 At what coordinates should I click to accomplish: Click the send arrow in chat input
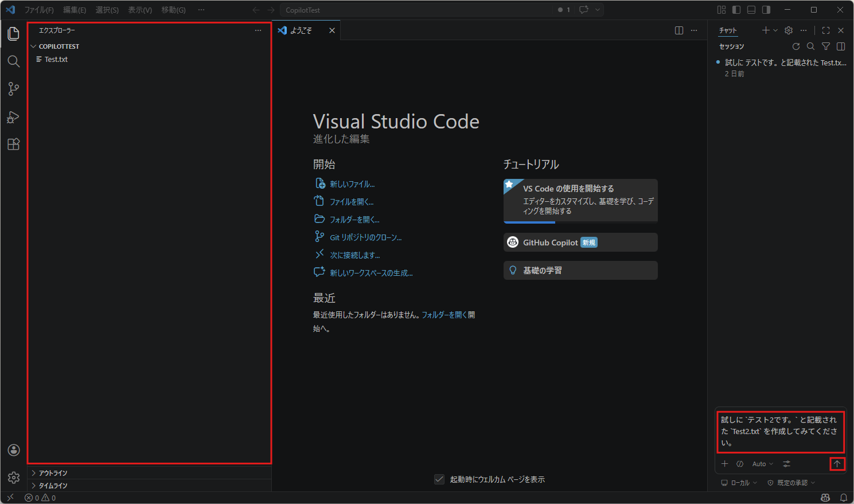pos(837,464)
